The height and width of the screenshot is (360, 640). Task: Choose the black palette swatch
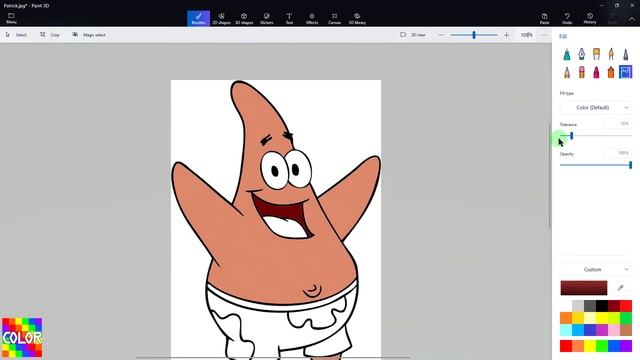[602, 306]
